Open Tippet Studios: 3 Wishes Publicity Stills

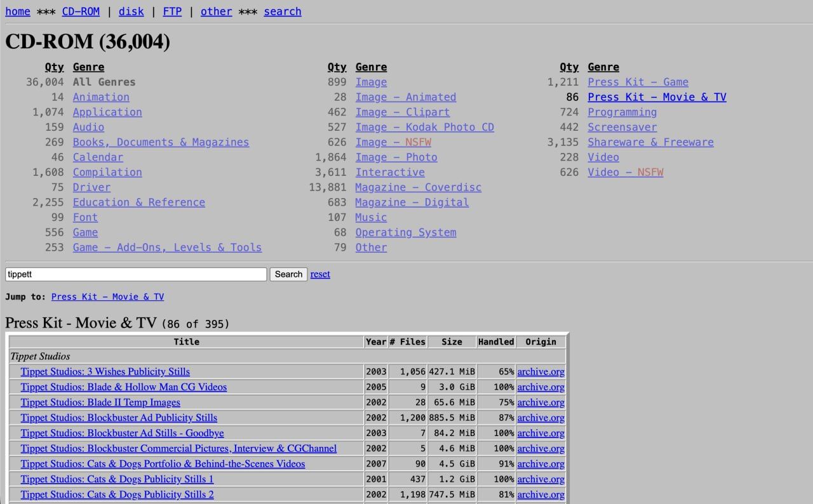pyautogui.click(x=105, y=371)
